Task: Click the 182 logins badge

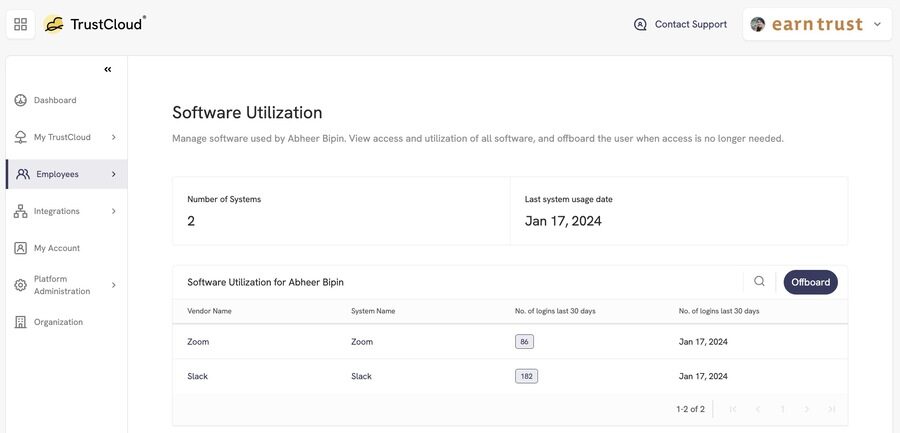Action: tap(526, 377)
